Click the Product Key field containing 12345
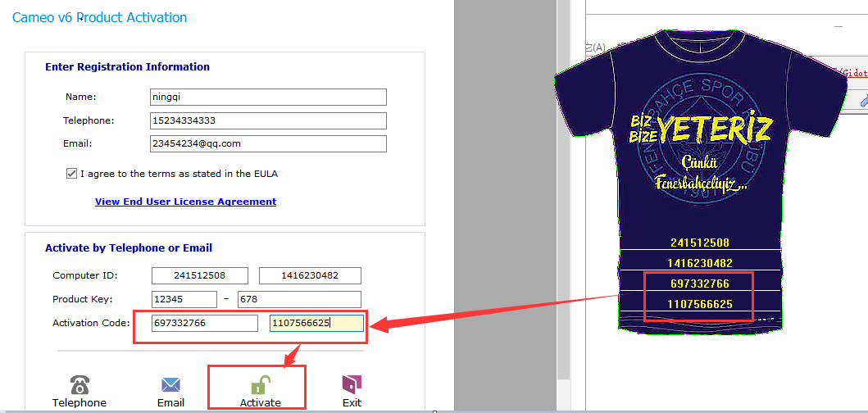 [x=184, y=300]
